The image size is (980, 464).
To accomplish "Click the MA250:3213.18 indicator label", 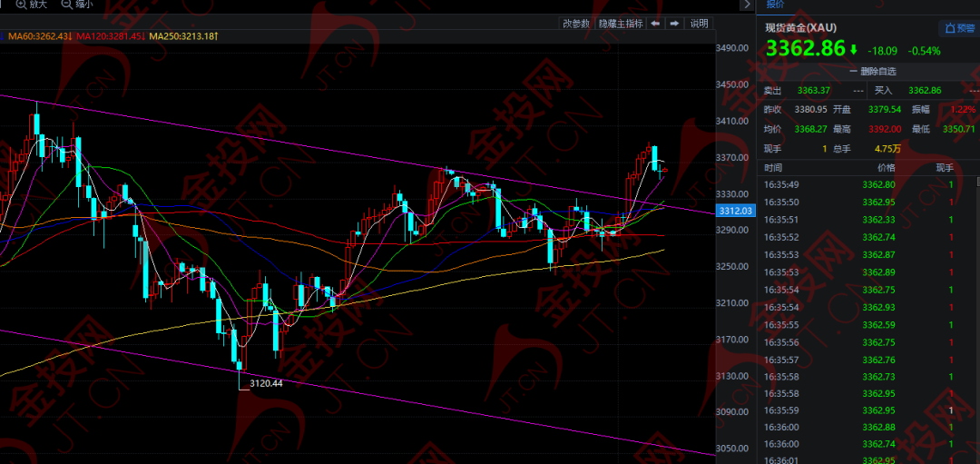I will (x=183, y=37).
